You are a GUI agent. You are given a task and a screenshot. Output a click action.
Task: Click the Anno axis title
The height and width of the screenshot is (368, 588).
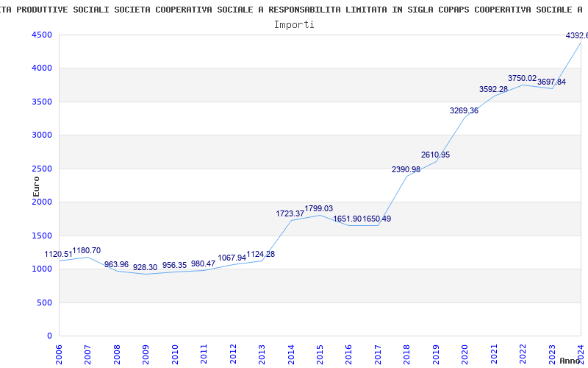[x=570, y=361]
